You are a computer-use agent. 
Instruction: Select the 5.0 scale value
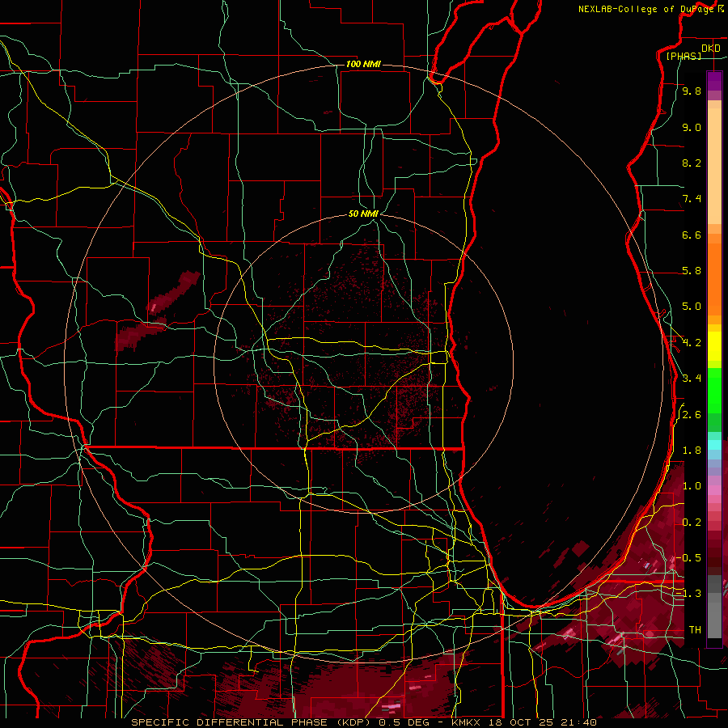[692, 307]
